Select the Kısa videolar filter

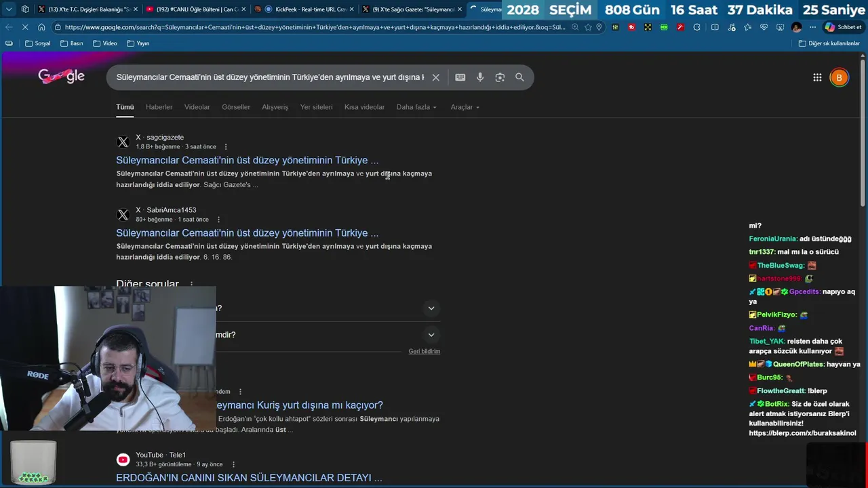(364, 107)
